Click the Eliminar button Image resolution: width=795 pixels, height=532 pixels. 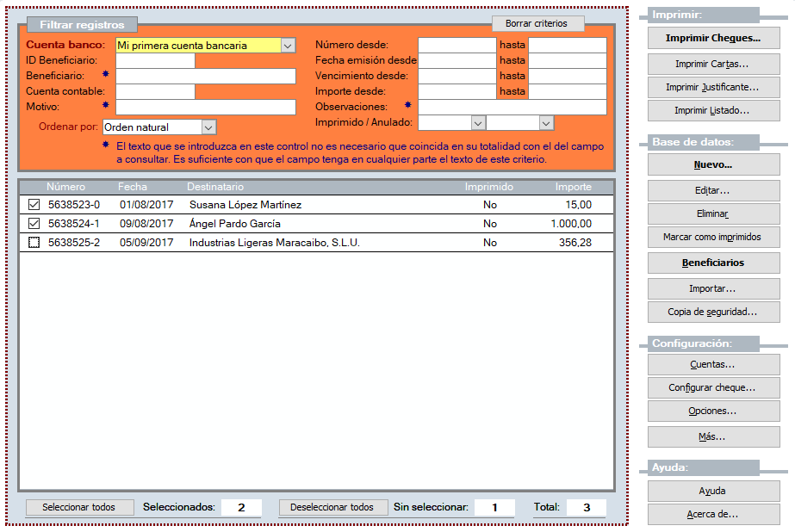[713, 213]
